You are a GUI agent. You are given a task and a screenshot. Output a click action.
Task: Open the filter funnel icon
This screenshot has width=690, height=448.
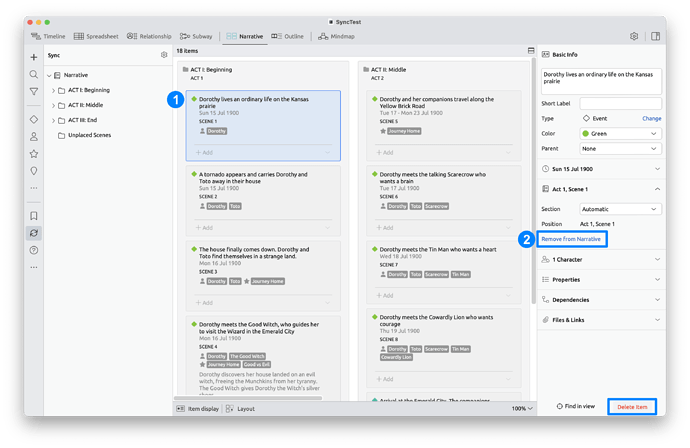click(34, 92)
